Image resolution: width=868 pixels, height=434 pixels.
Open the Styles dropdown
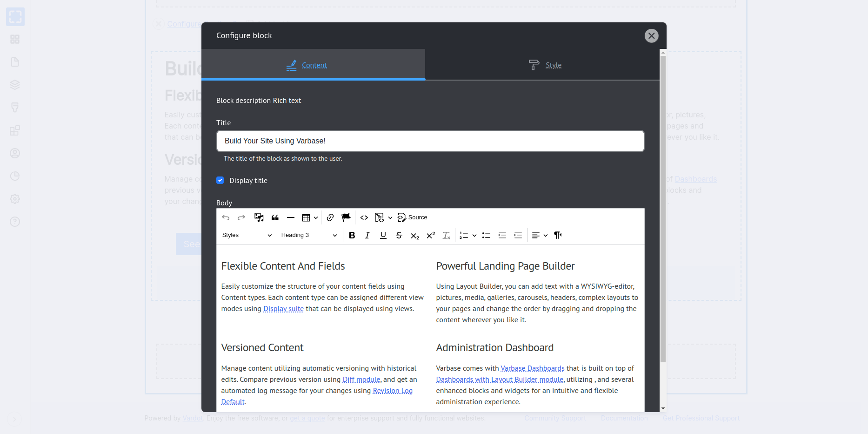point(247,235)
